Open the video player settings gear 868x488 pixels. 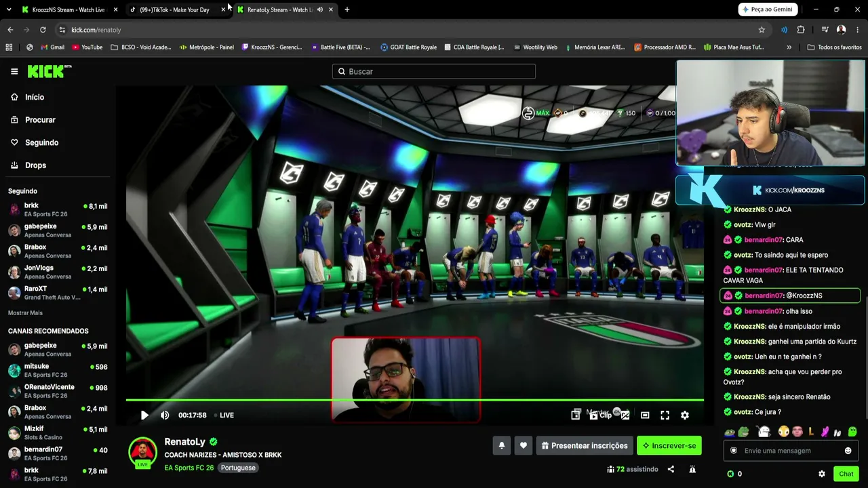tap(685, 415)
